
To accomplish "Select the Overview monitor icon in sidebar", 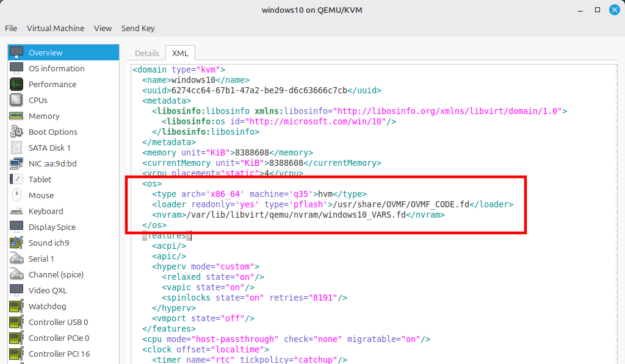I will tap(16, 52).
